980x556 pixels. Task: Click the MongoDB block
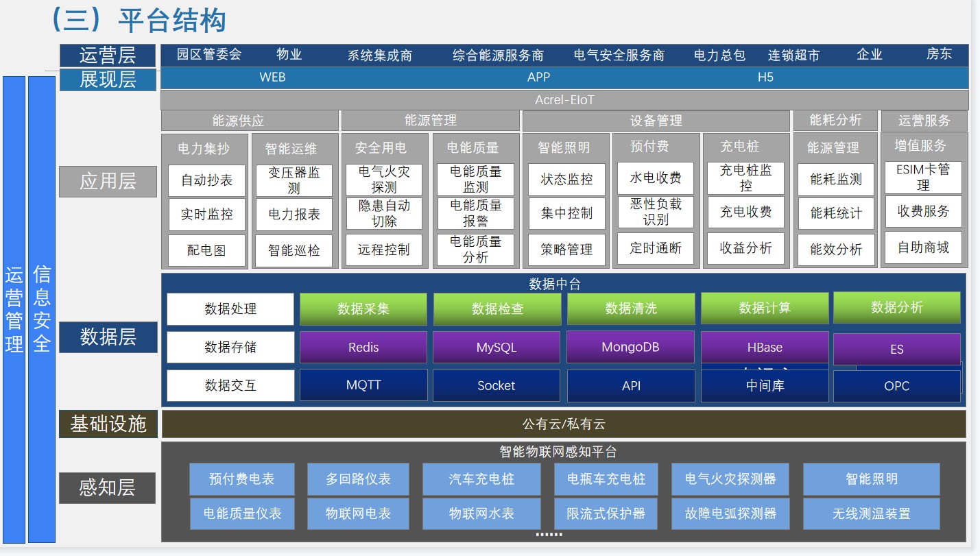pos(630,347)
